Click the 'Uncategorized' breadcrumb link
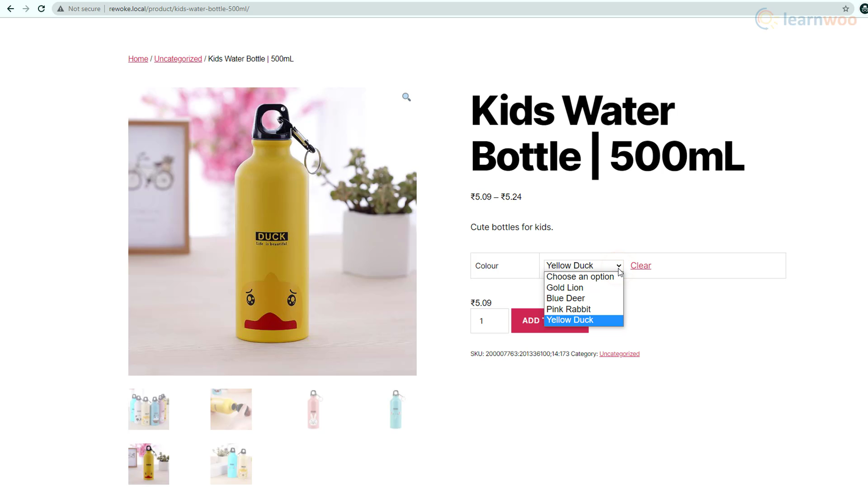The width and height of the screenshot is (868, 488). tap(178, 58)
